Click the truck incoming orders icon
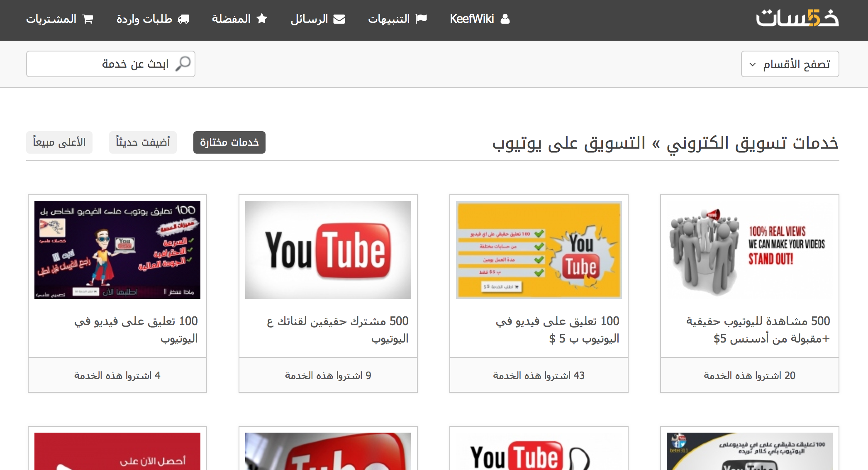The height and width of the screenshot is (470, 868). click(x=183, y=19)
